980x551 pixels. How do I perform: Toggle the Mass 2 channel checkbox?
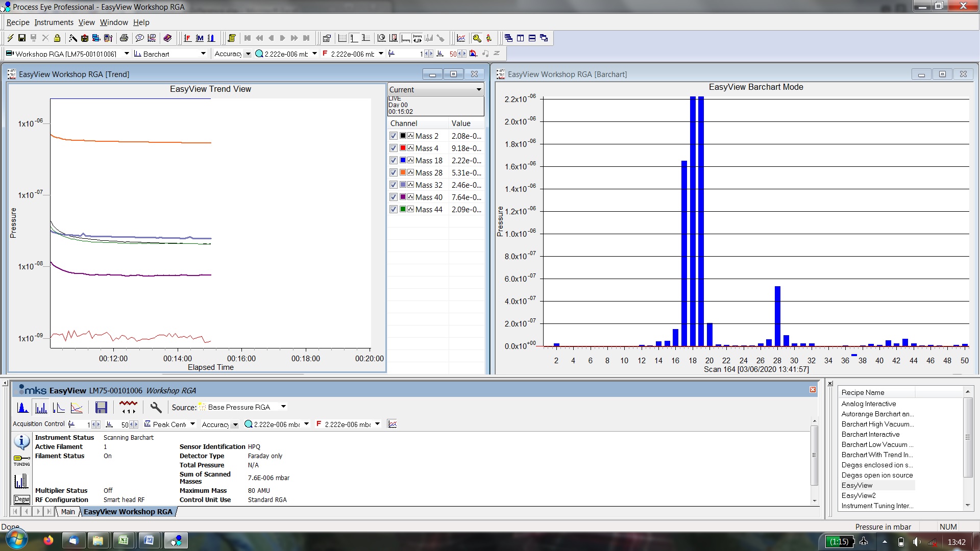[393, 136]
